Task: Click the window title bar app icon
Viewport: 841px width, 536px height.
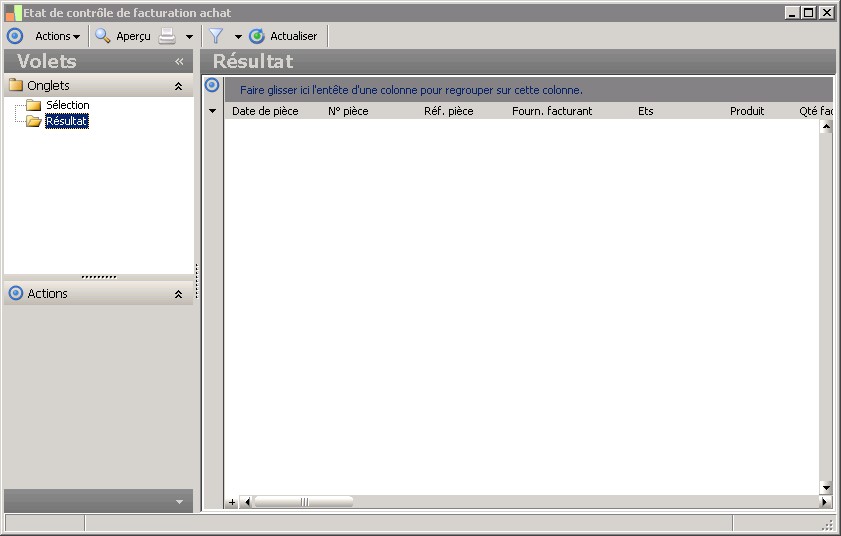Action: 13,13
